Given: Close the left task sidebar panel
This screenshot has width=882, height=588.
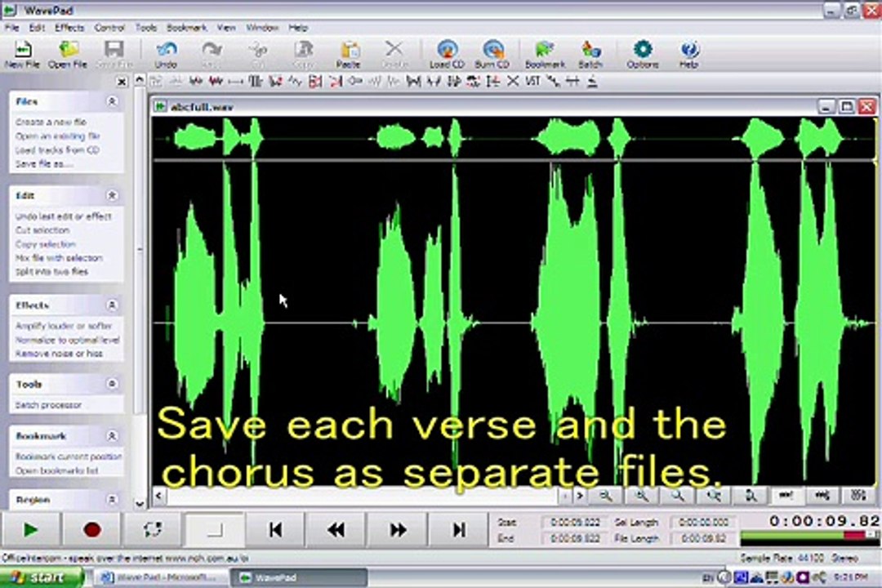Looking at the screenshot, I should click(x=122, y=82).
